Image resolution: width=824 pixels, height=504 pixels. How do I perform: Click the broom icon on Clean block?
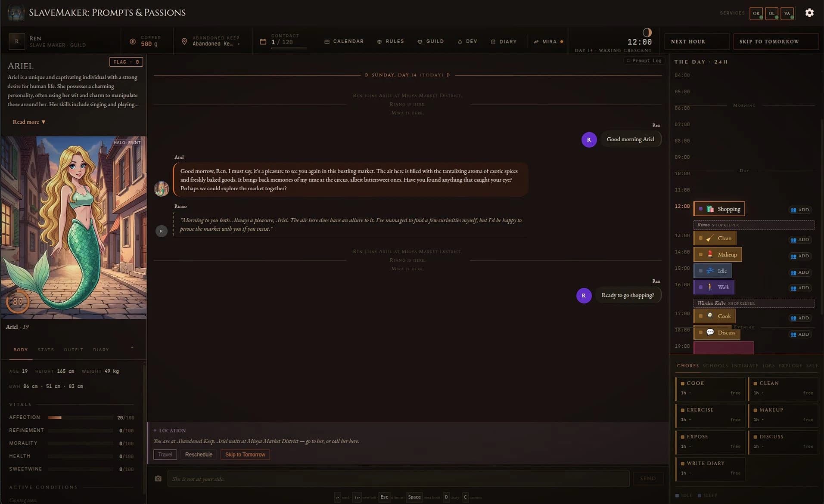coord(710,238)
